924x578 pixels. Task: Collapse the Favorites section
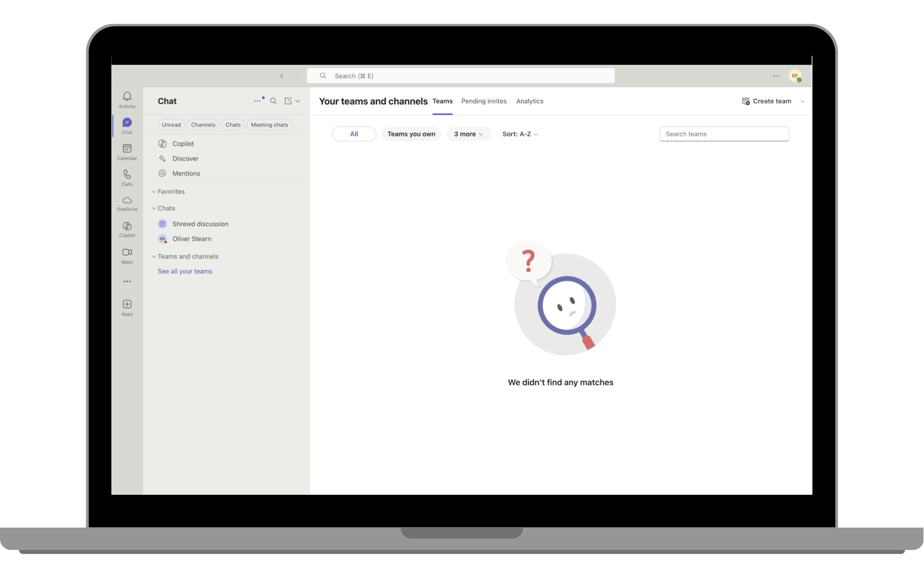[154, 192]
